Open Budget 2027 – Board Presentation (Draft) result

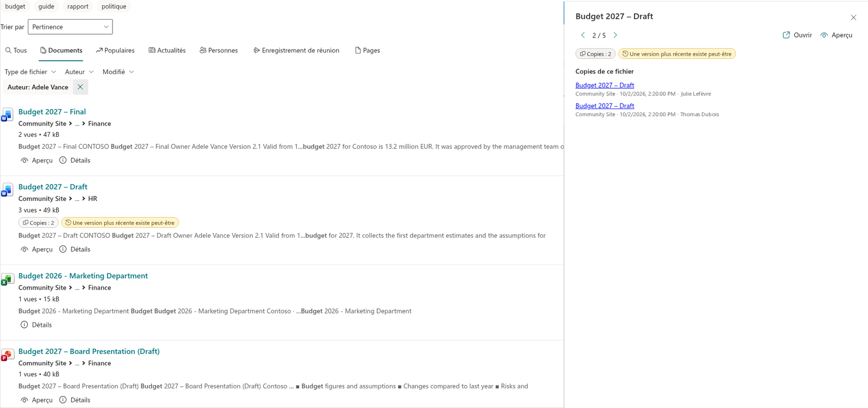click(89, 352)
